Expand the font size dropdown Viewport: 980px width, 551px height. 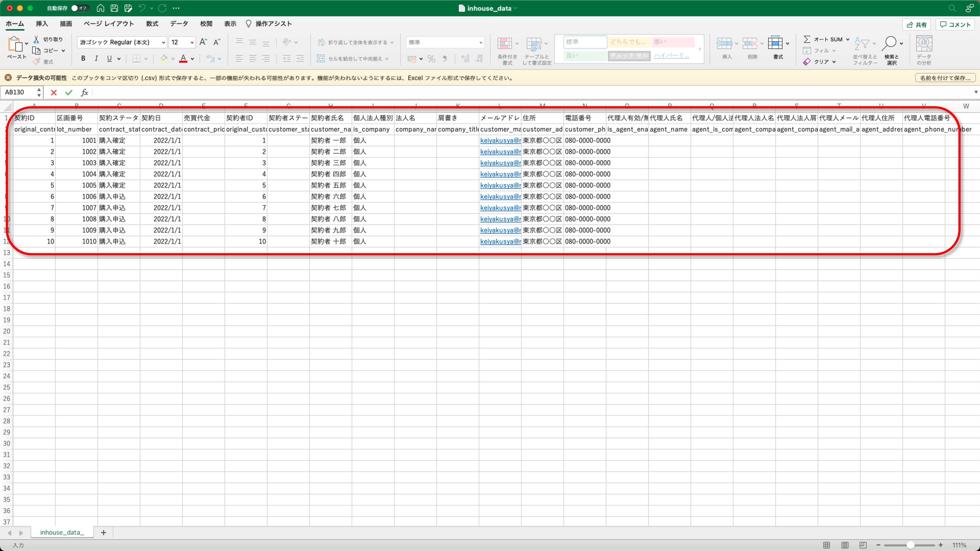(192, 42)
